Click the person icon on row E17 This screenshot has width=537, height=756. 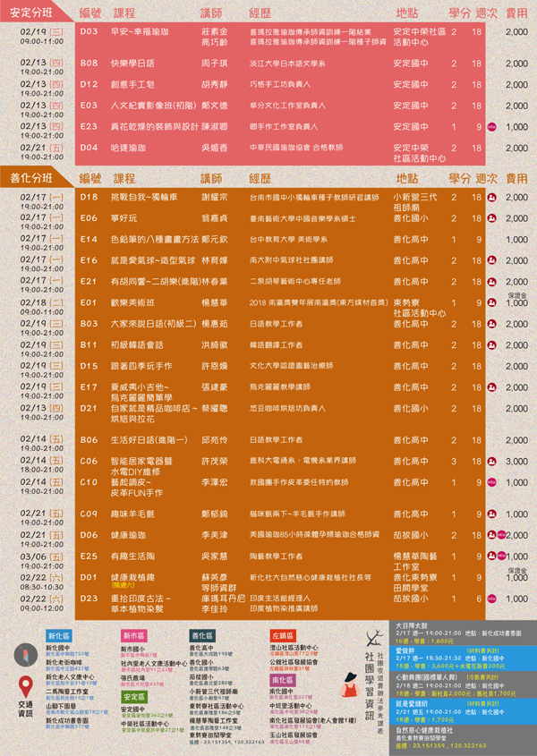tap(491, 387)
